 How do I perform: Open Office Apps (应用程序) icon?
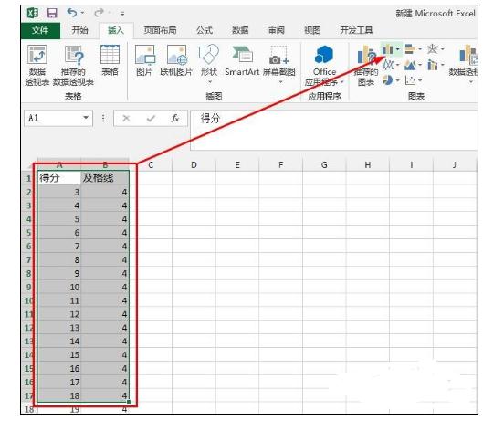pyautogui.click(x=324, y=66)
